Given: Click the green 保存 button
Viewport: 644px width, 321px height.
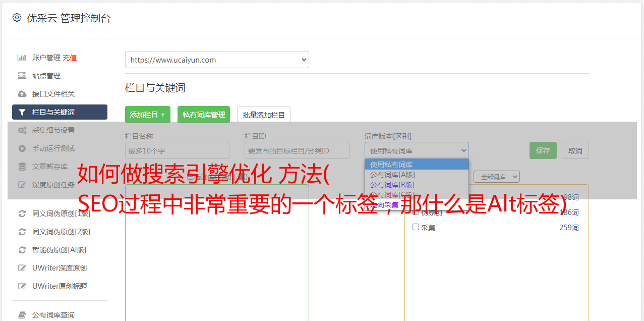Looking at the screenshot, I should [543, 150].
